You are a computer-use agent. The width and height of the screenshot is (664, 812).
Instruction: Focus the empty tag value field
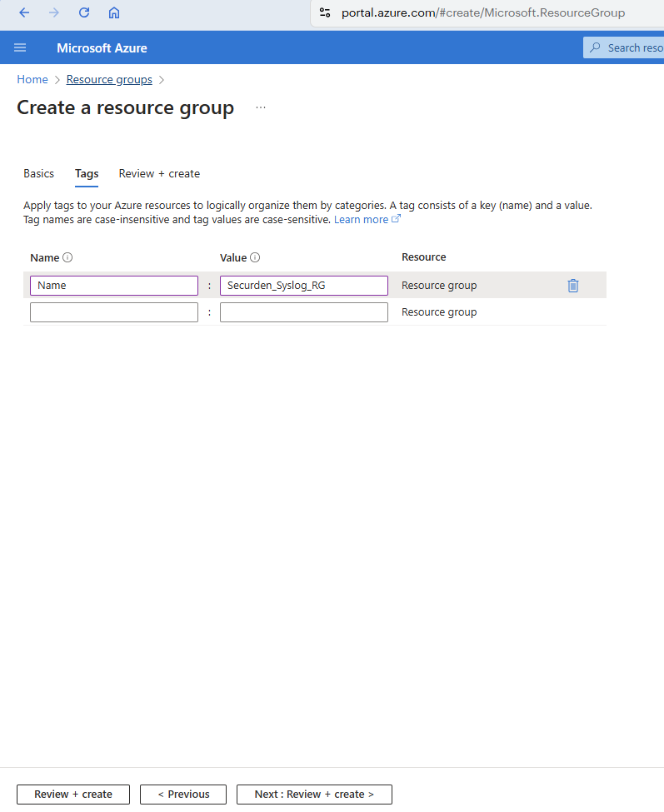(304, 312)
